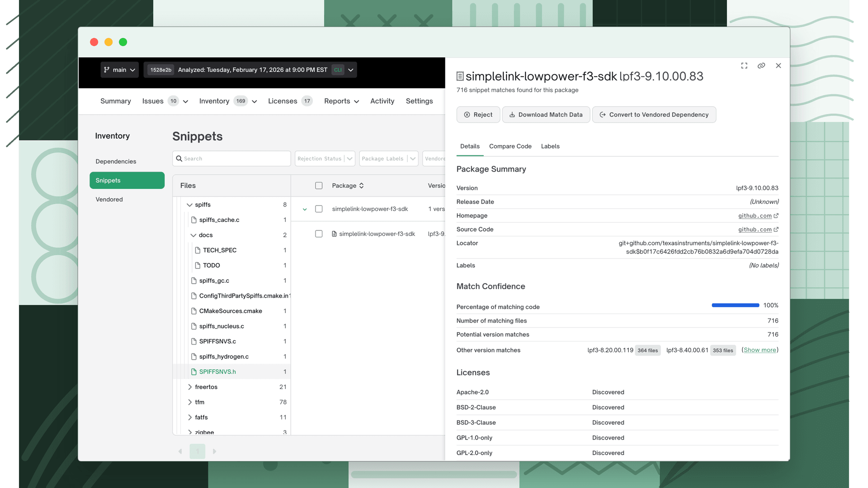The width and height of the screenshot is (868, 488).
Task: Copy link using the chain icon
Action: pyautogui.click(x=761, y=66)
